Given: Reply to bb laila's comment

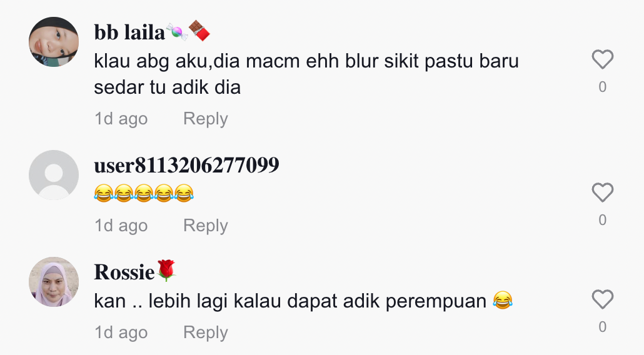Looking at the screenshot, I should pos(205,119).
